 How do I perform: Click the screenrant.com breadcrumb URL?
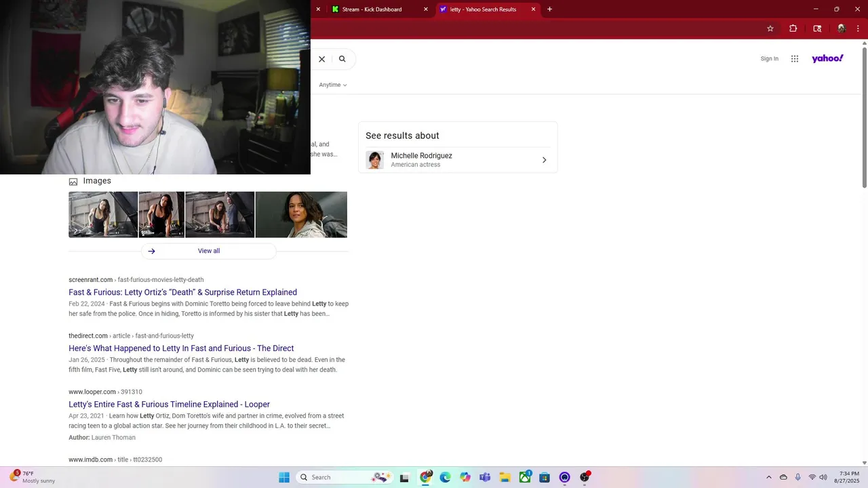click(136, 280)
